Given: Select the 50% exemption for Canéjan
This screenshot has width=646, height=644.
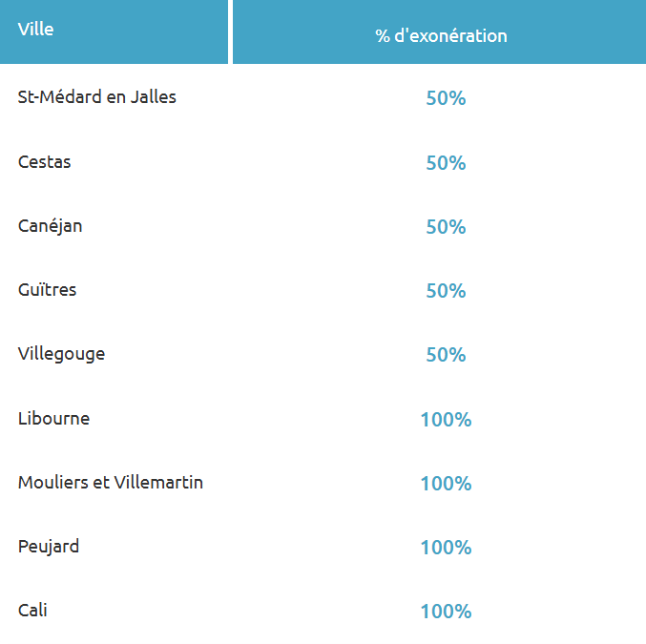Looking at the screenshot, I should (446, 227).
